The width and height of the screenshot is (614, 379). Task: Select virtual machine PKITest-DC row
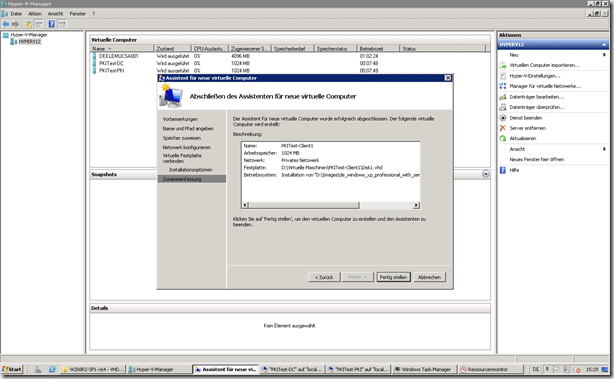point(290,63)
